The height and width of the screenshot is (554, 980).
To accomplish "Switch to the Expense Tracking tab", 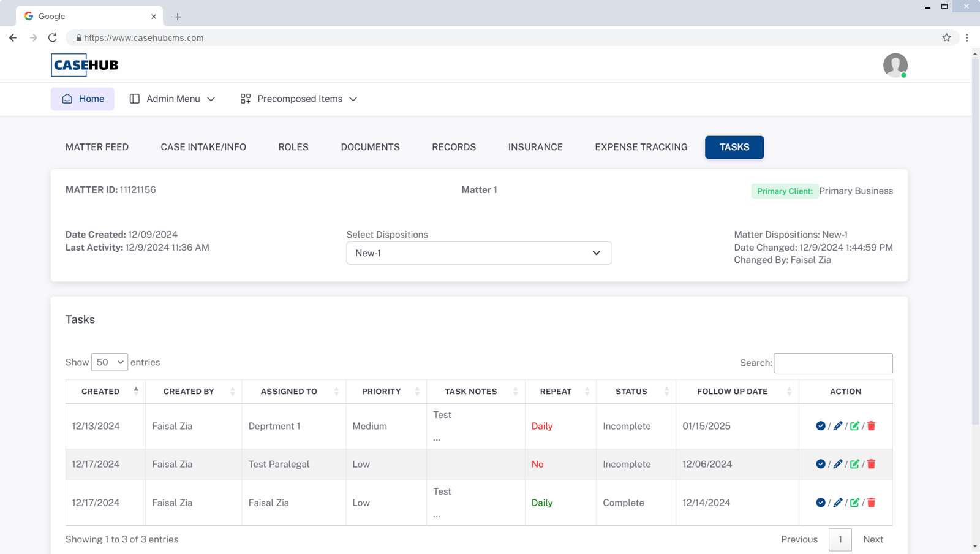I will point(641,147).
